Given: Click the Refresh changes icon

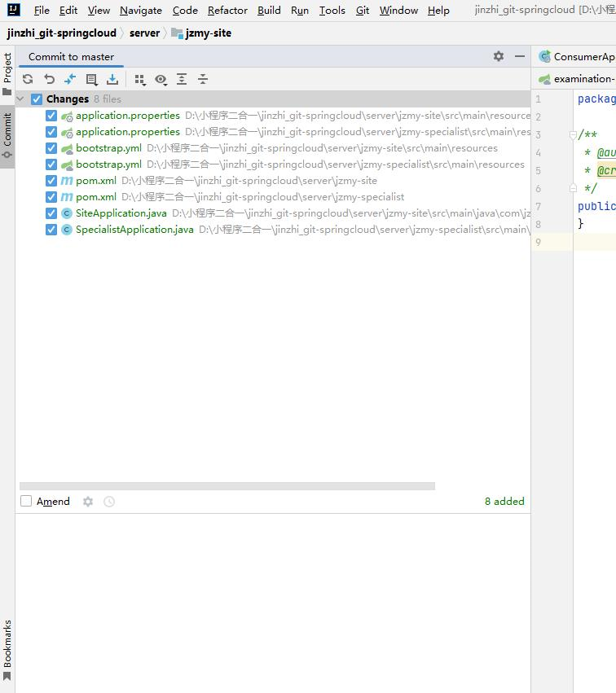Looking at the screenshot, I should [x=28, y=79].
